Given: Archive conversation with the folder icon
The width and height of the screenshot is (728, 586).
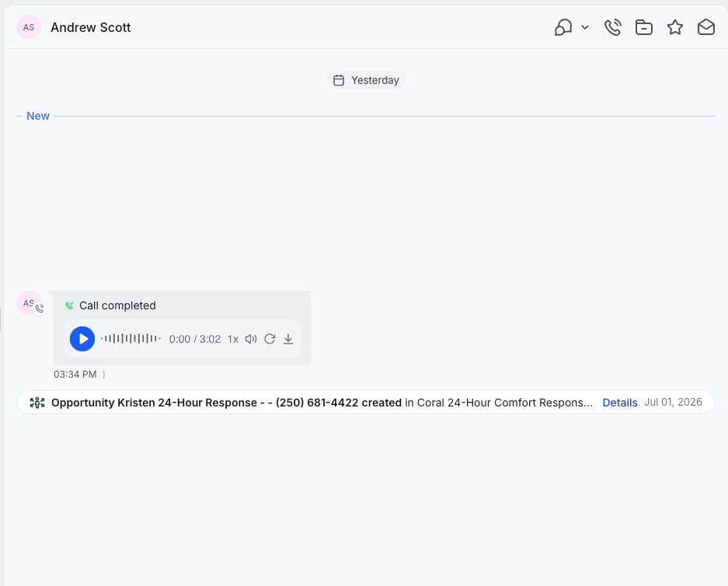Looking at the screenshot, I should click(x=644, y=27).
